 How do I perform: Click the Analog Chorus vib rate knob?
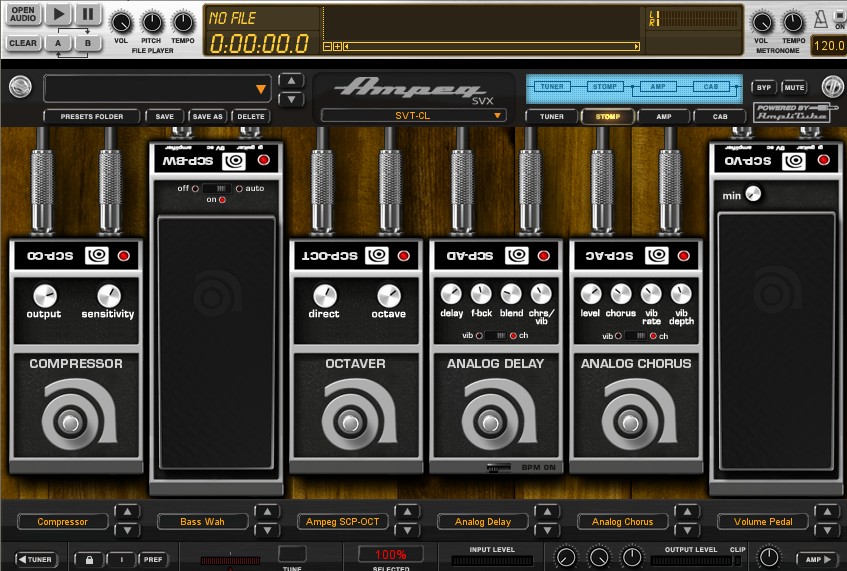point(651,294)
